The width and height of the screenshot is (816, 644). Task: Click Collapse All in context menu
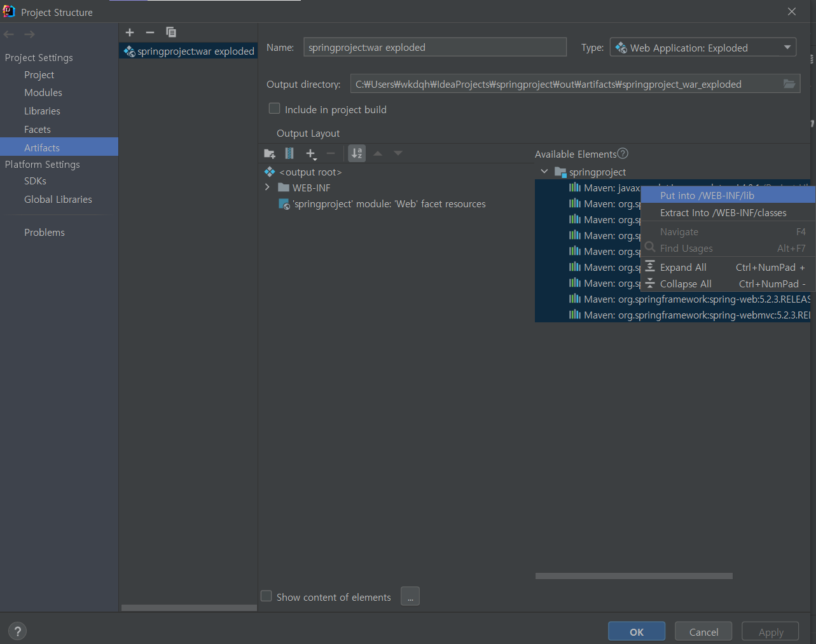pos(728,284)
